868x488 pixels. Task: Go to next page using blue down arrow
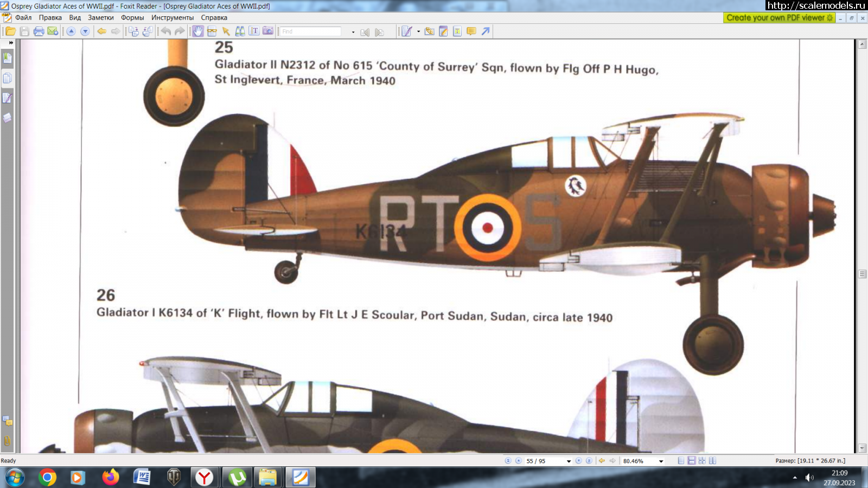click(x=85, y=31)
